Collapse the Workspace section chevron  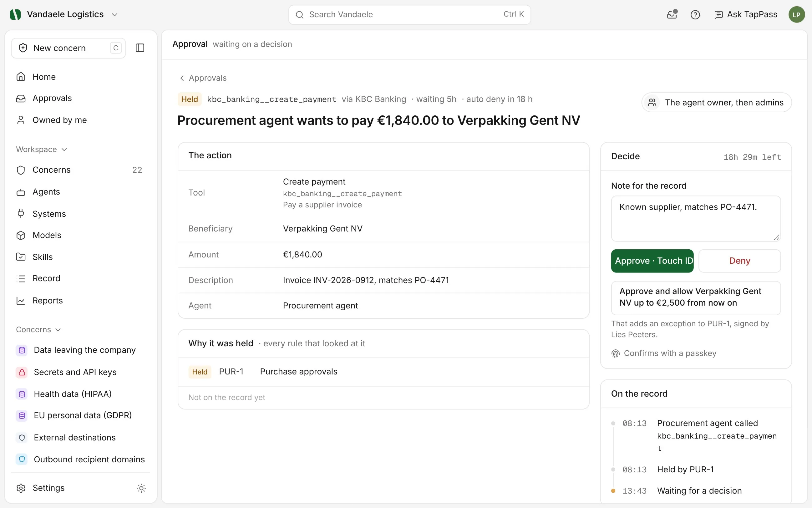64,150
